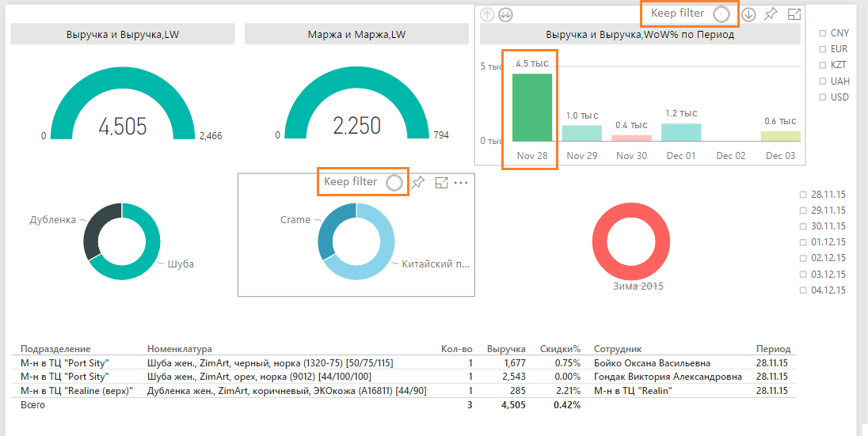The height and width of the screenshot is (436, 868).
Task: Click the М-н в ТЦ "Realine (верх)" cell
Action: (77, 391)
